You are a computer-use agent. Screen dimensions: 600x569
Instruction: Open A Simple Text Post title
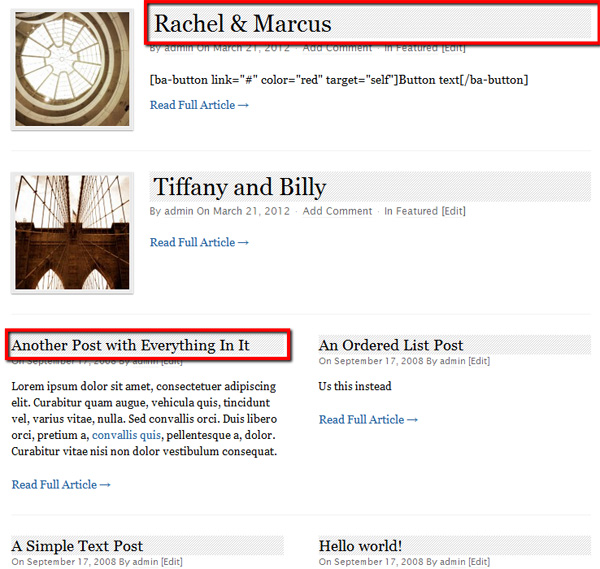(x=77, y=546)
